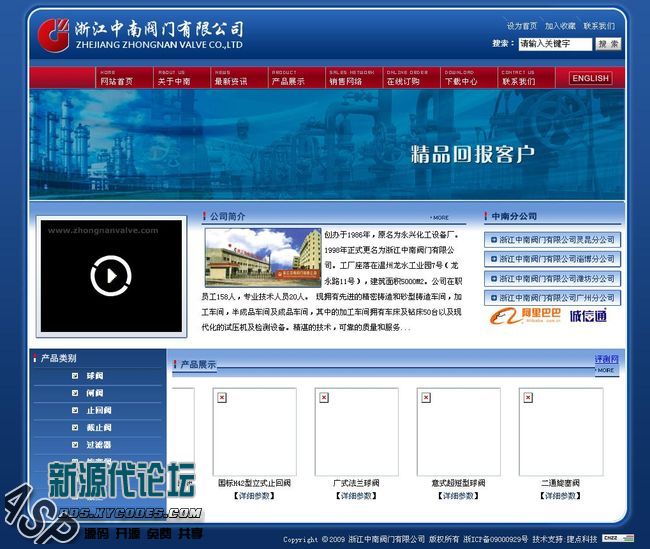Click the top-right 联系我们 link
The image size is (650, 549).
point(599,26)
